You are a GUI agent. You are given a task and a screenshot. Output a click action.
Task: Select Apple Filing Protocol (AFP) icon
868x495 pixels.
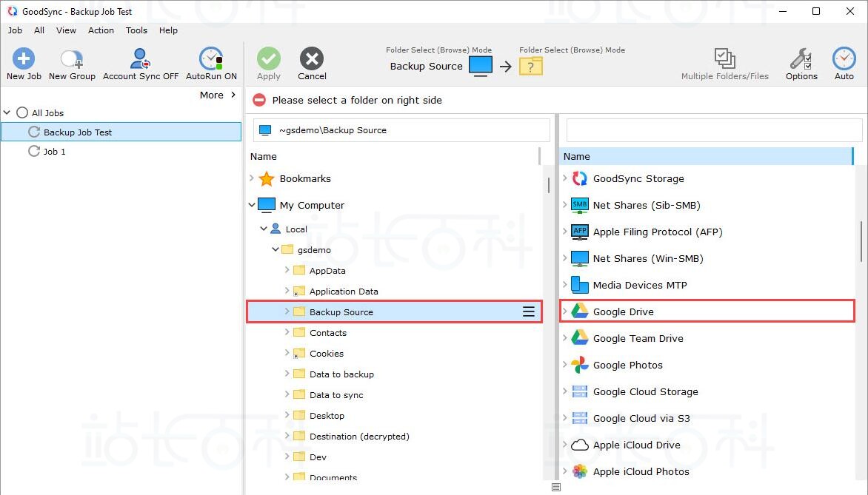[x=580, y=232]
